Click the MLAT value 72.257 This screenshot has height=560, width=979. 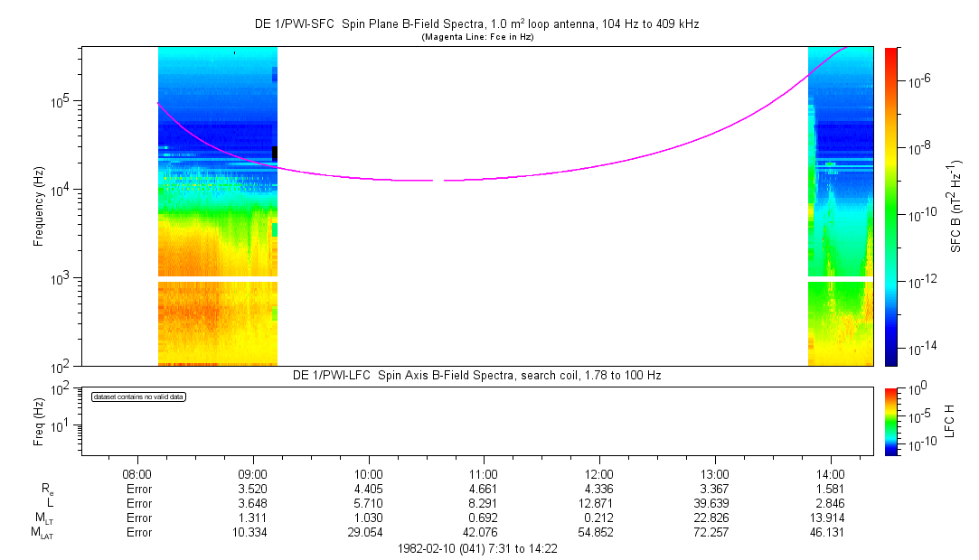pyautogui.click(x=715, y=533)
